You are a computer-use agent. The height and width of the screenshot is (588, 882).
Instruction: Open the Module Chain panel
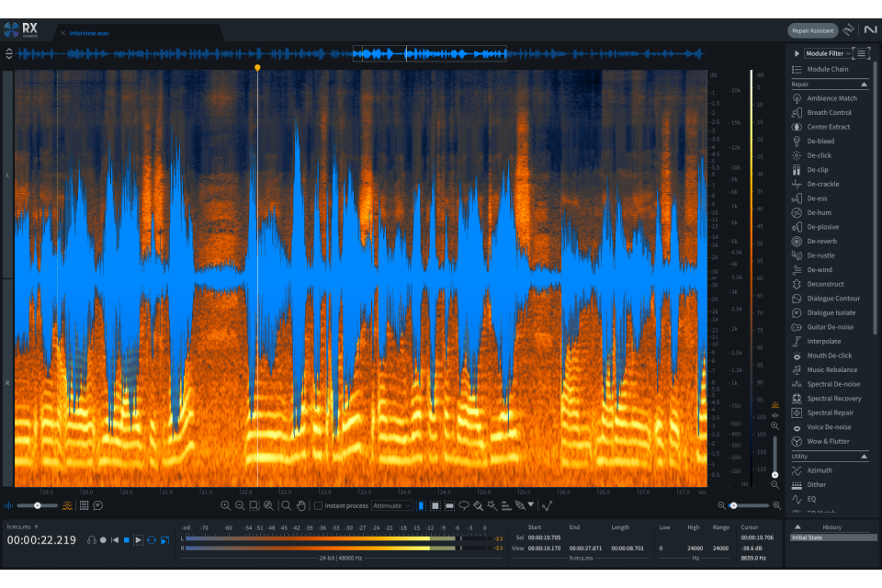coord(830,67)
